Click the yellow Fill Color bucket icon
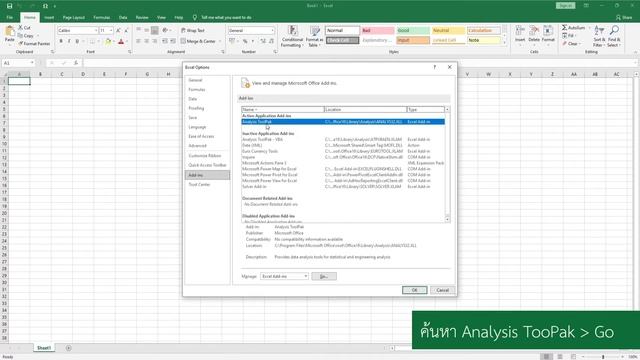Viewport: 640px width, 360px height. coord(108,41)
